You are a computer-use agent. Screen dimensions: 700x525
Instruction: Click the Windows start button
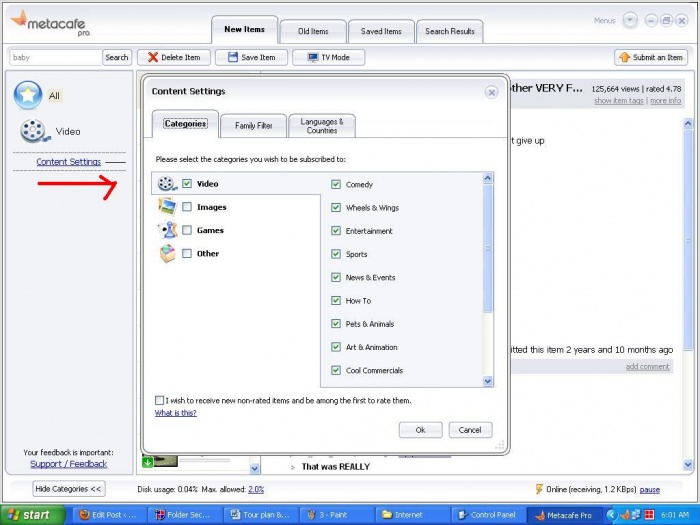tap(31, 515)
